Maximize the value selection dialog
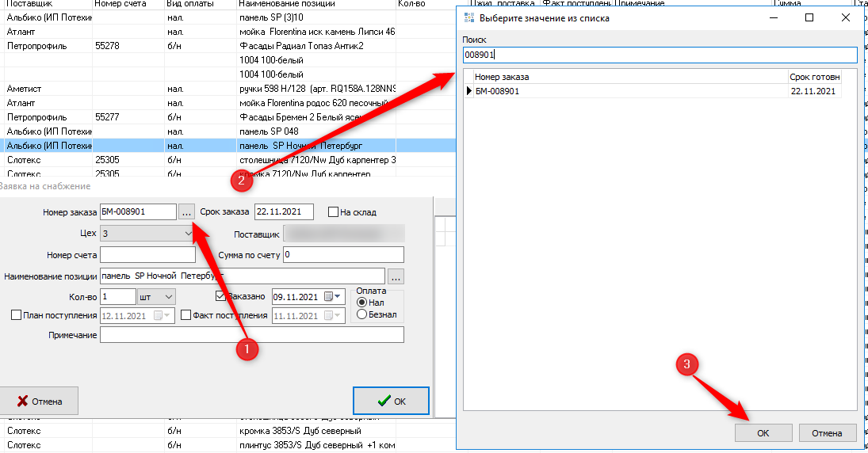This screenshot has width=868, height=453. [809, 17]
